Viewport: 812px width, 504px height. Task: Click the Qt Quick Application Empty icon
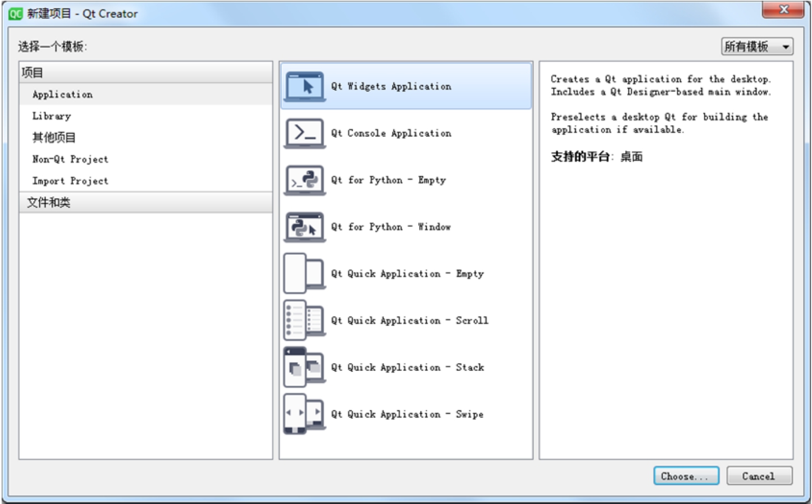[x=304, y=273]
